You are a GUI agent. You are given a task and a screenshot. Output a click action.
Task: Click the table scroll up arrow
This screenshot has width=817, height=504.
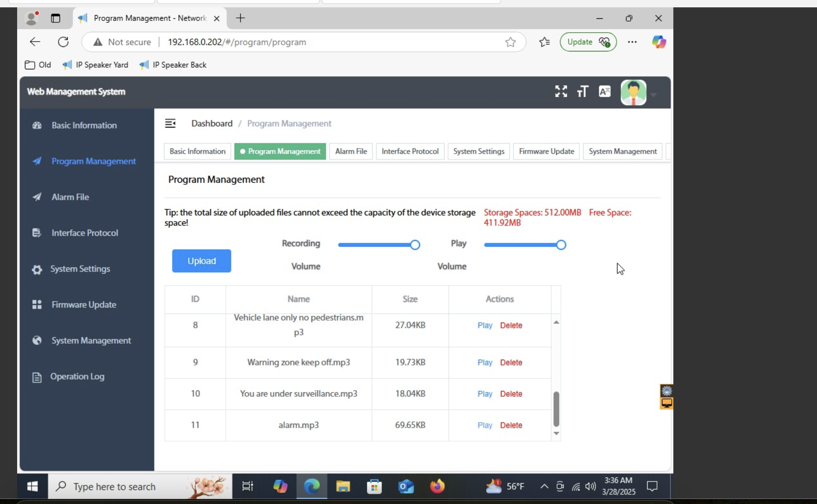point(556,322)
